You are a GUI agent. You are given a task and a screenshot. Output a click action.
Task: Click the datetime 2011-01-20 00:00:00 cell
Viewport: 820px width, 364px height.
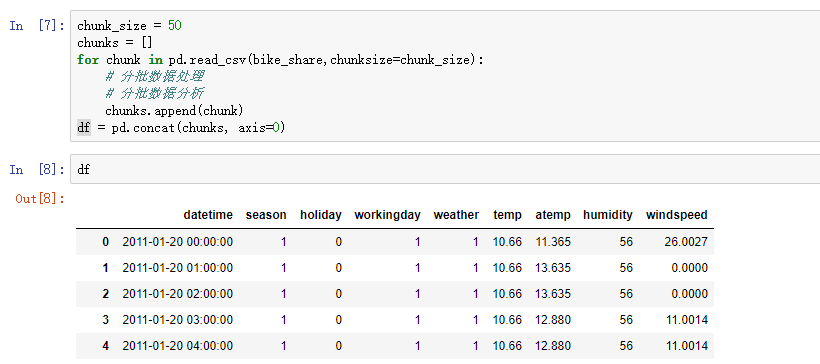coord(178,242)
